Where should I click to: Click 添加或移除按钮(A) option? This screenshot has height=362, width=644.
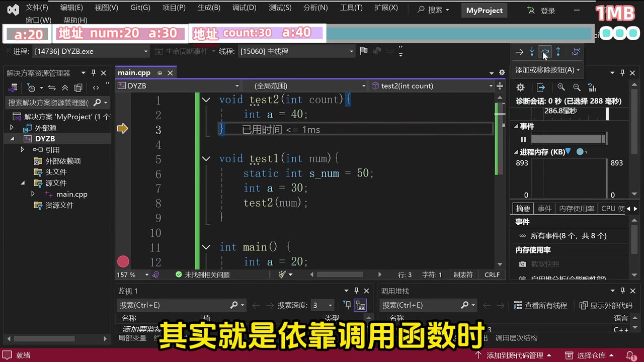tap(547, 70)
